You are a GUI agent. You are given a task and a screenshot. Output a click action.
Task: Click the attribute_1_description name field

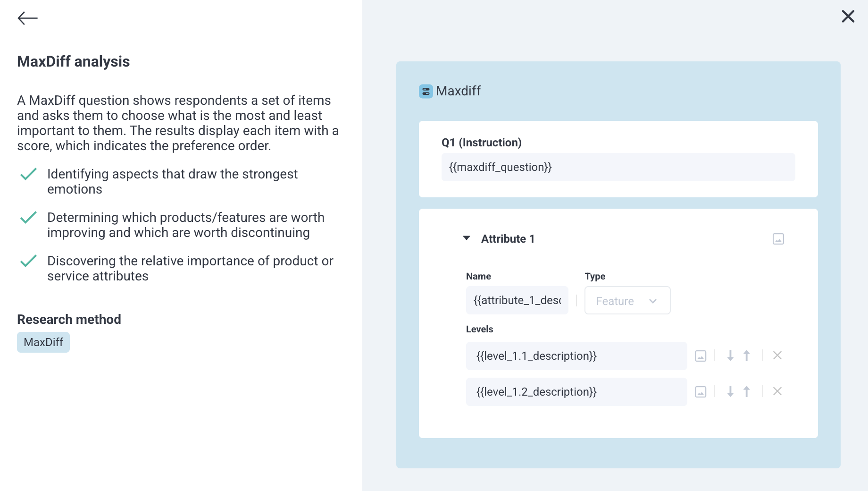517,300
